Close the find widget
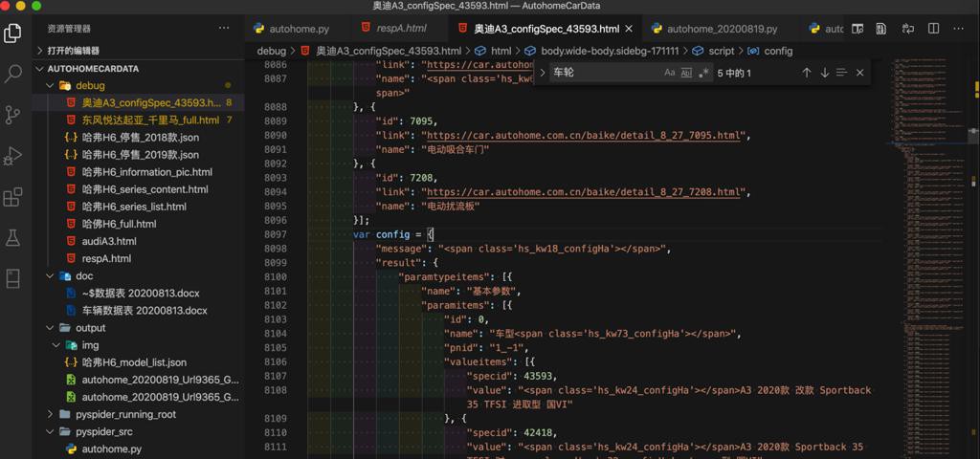Screen dimensions: 980x459 (x=860, y=73)
